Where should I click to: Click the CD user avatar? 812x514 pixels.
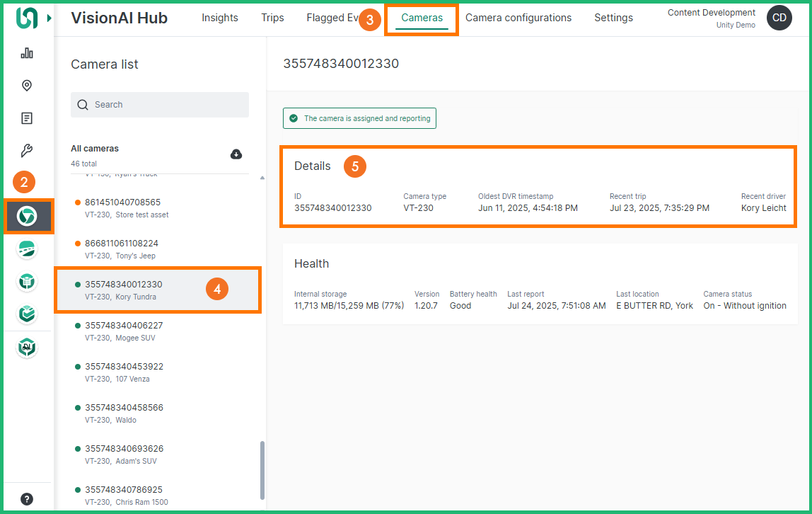[779, 18]
